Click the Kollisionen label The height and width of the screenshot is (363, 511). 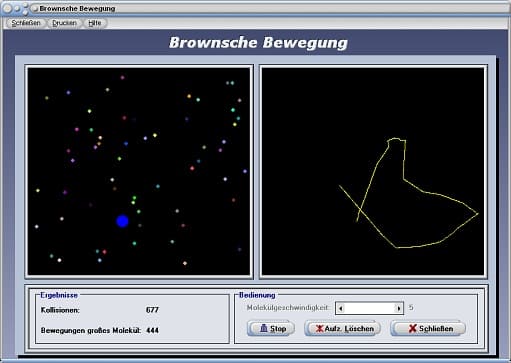60,310
